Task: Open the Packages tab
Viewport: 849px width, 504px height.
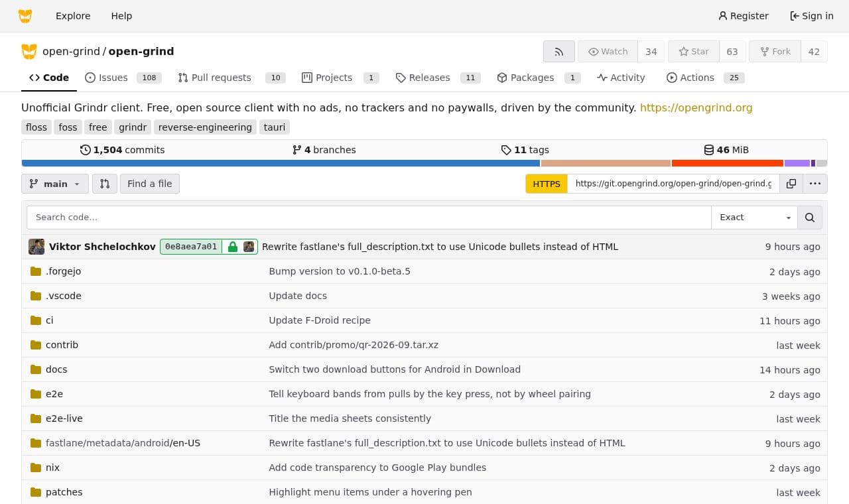Action: [539, 78]
